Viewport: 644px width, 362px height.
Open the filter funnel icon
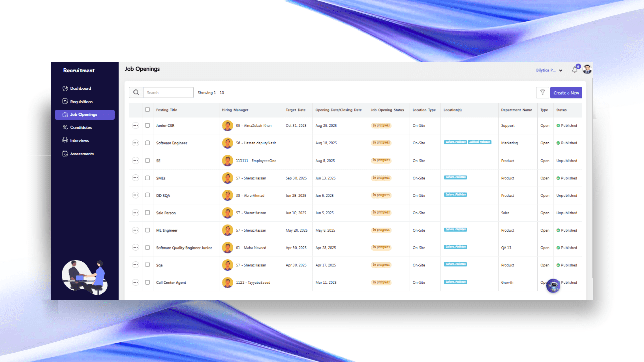542,93
